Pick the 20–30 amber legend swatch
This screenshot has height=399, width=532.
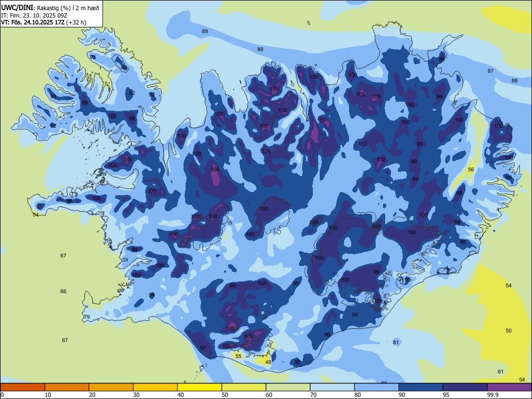[111, 387]
